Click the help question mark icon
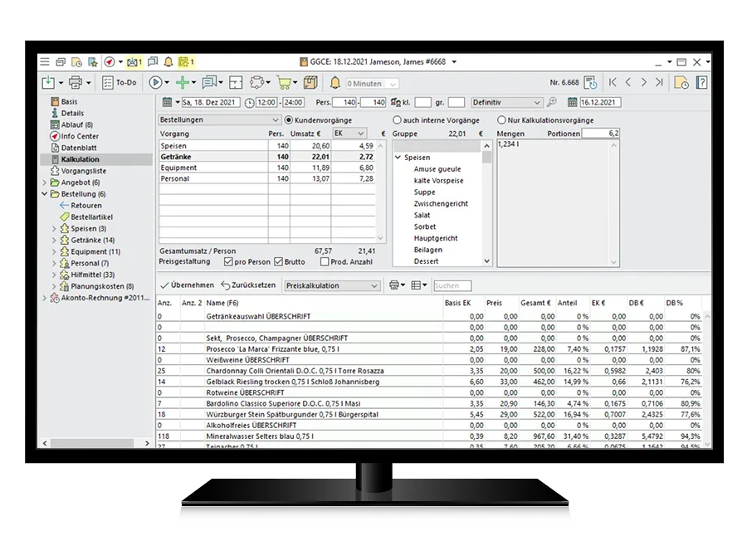The image size is (747, 560). 701,83
